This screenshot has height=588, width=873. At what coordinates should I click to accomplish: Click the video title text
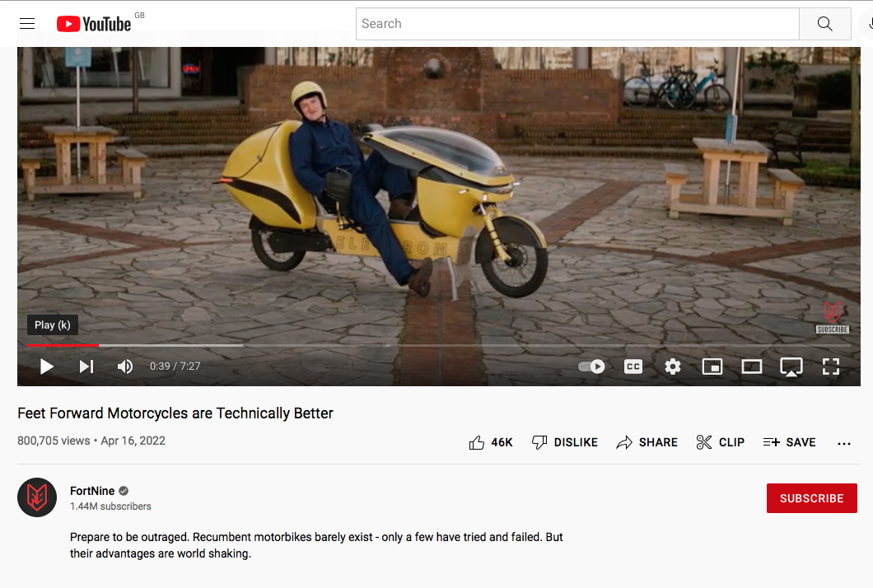175,413
